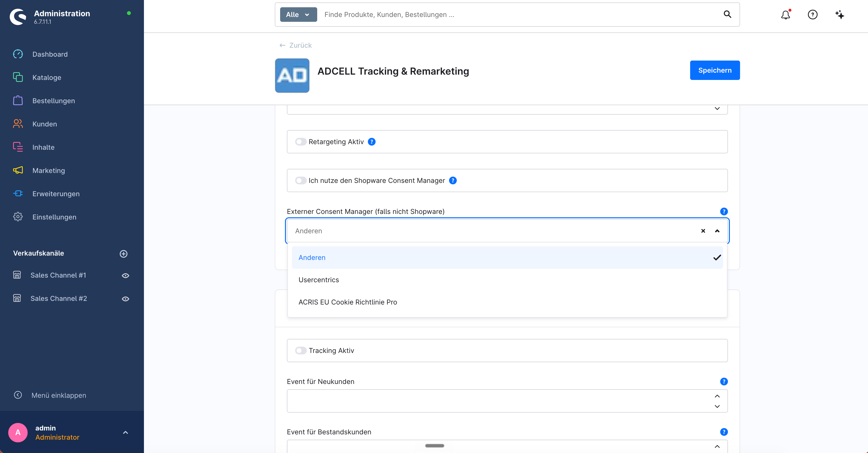Click the collapse menu arrow icon
Image resolution: width=868 pixels, height=453 pixels.
pyautogui.click(x=18, y=395)
